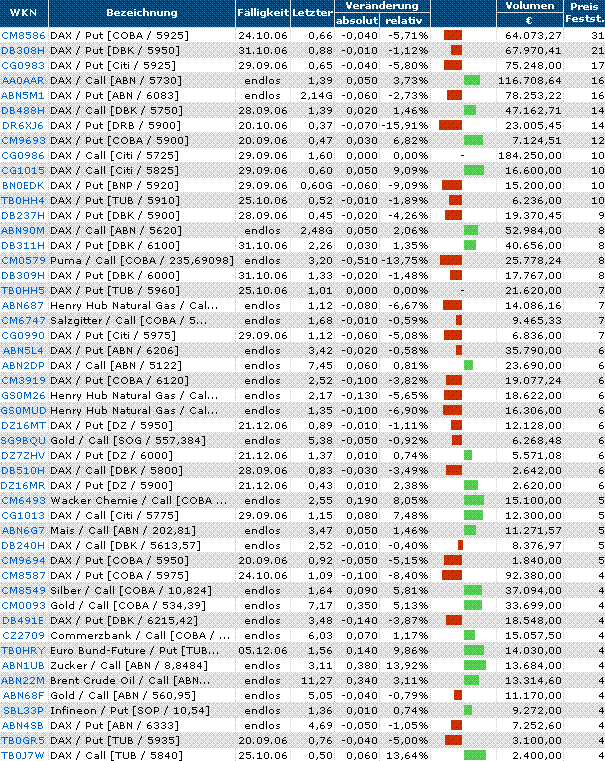The image size is (605, 761).
Task: Click the absolut sub-header
Action: pos(357,20)
